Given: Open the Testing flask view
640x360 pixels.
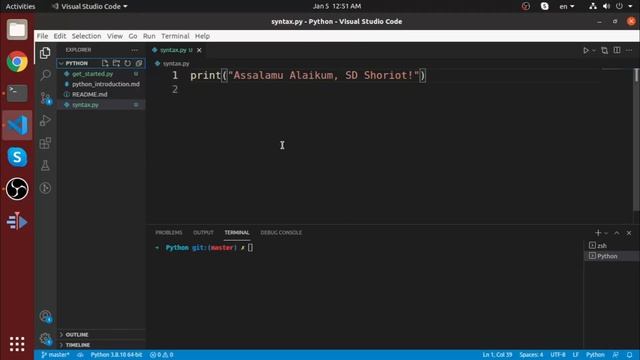Looking at the screenshot, I should point(45,165).
